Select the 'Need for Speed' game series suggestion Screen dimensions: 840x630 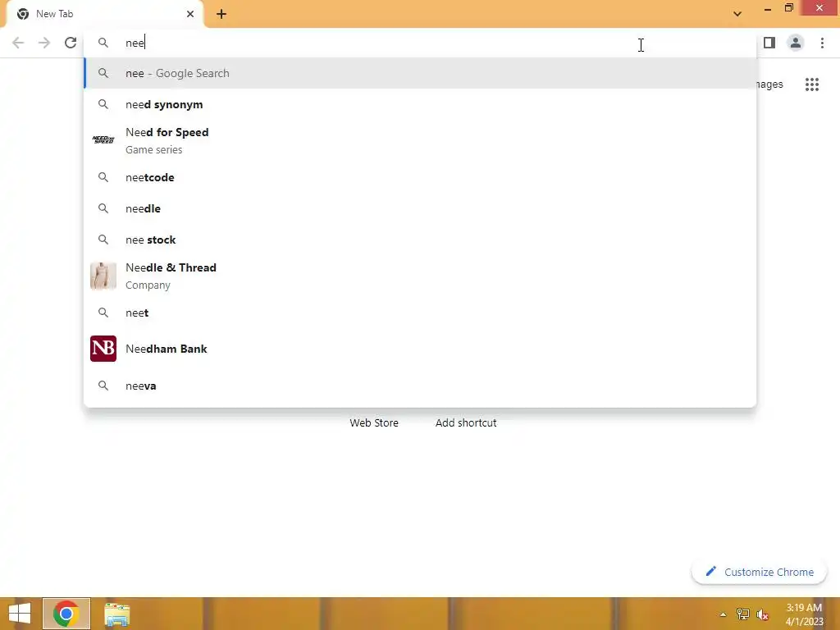click(x=420, y=140)
